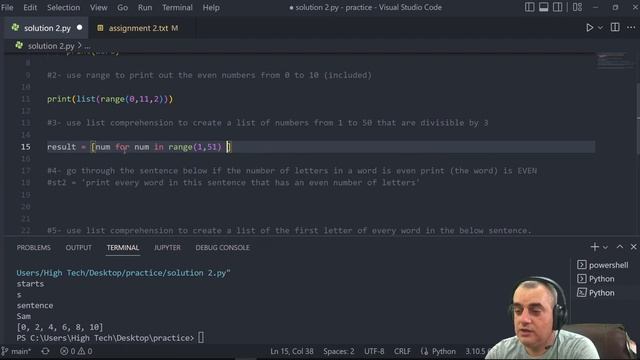Toggle the bottom panel layout icon
The image size is (640, 360).
tap(543, 7)
